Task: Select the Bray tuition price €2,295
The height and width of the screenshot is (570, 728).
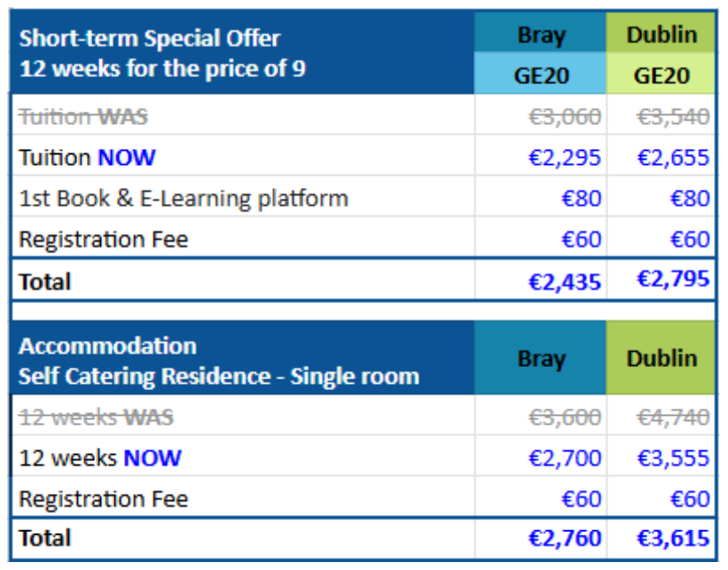Action: [x=564, y=158]
